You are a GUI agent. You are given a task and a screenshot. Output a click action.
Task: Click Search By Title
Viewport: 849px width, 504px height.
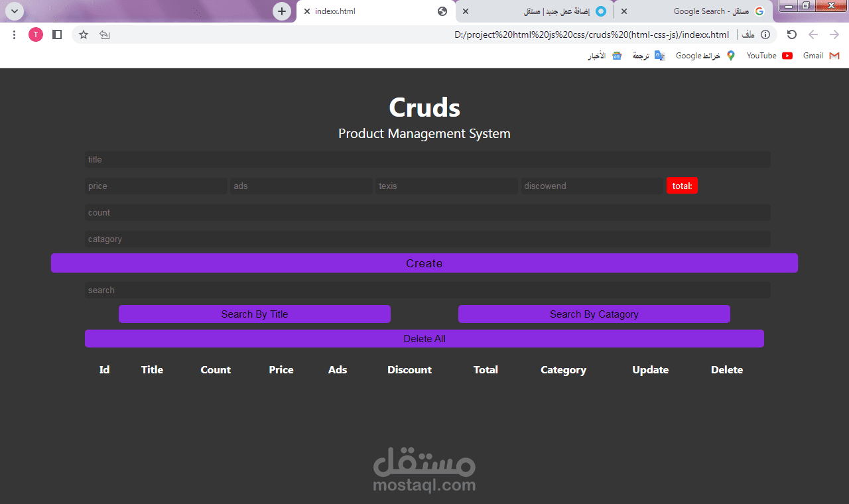(254, 314)
